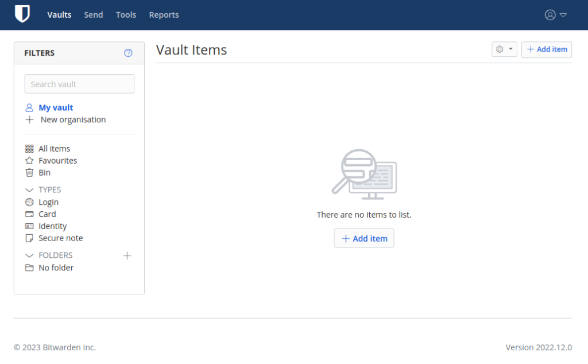
Task: Click the Filters help icon
Action: point(128,53)
